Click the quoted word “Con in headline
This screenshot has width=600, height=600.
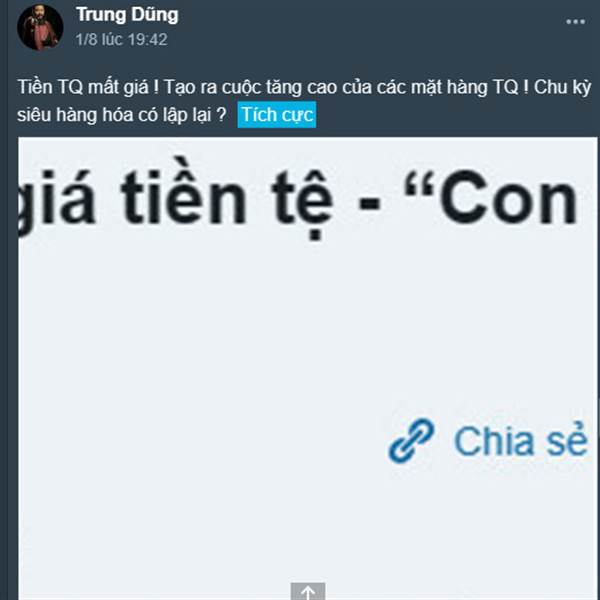pos(491,197)
